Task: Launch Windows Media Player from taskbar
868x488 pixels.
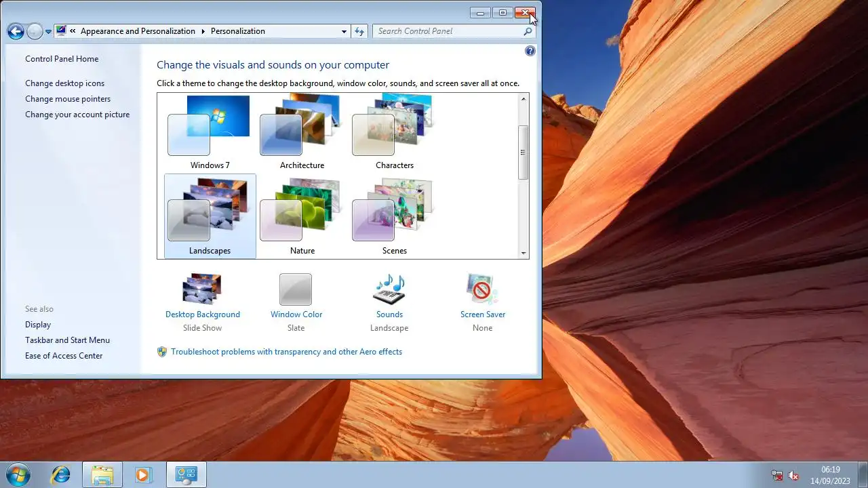Action: 143,474
